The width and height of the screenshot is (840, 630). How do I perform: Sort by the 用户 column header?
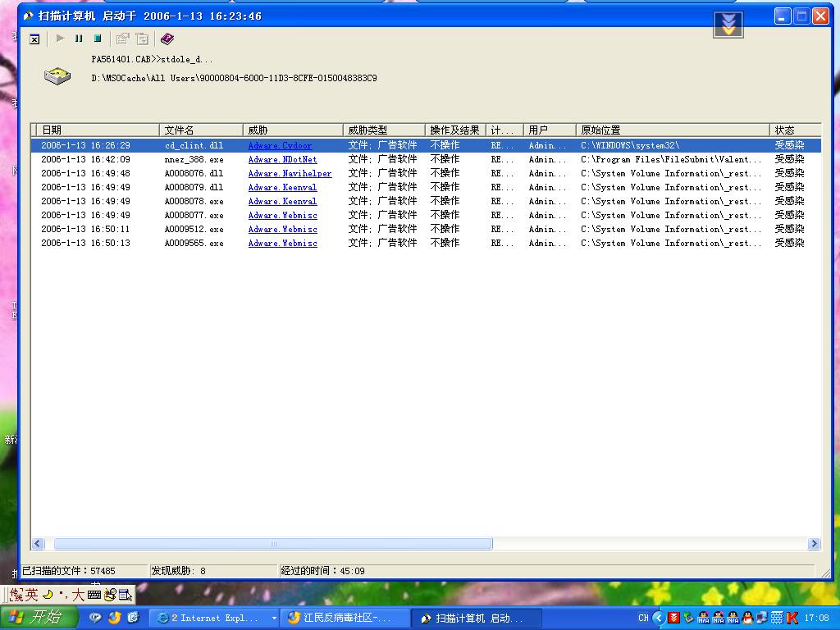pos(550,130)
